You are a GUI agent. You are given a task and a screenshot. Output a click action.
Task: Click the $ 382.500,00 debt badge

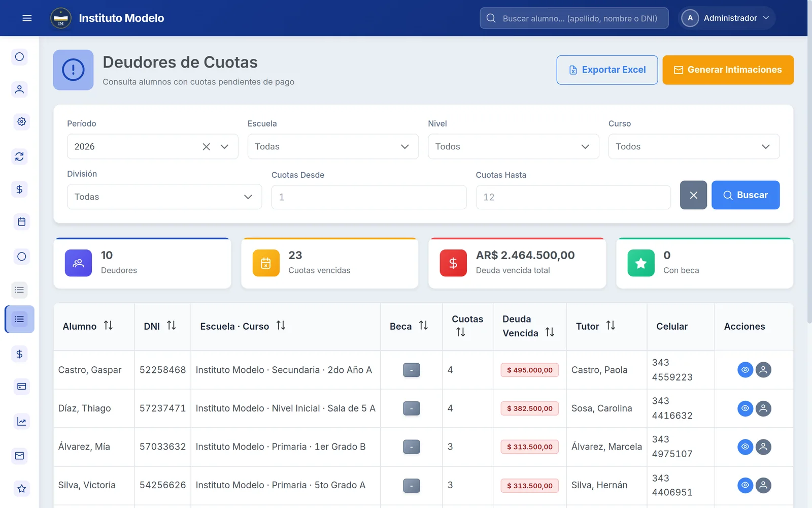point(530,408)
